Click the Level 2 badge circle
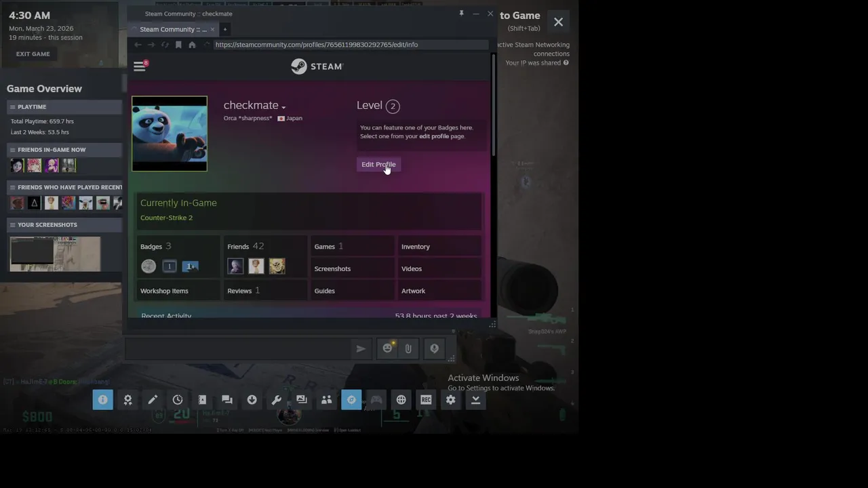Image resolution: width=868 pixels, height=488 pixels. click(x=393, y=106)
